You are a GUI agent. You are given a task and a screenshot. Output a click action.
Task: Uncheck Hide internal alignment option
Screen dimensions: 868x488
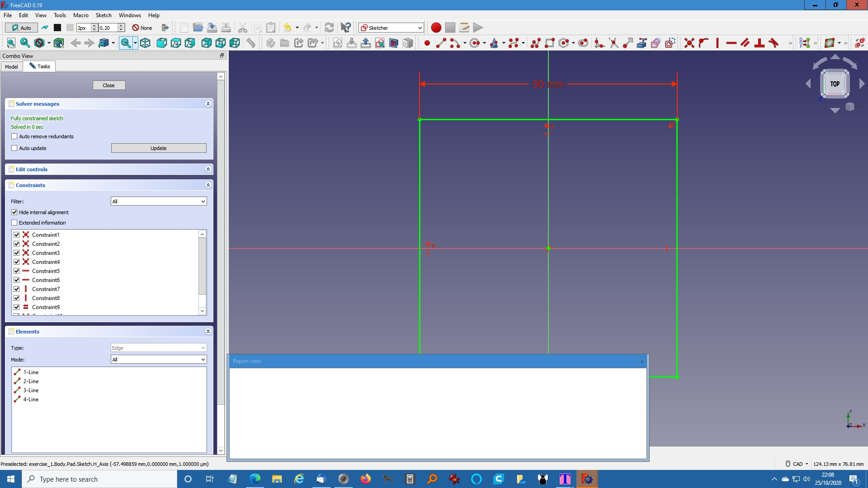click(14, 212)
